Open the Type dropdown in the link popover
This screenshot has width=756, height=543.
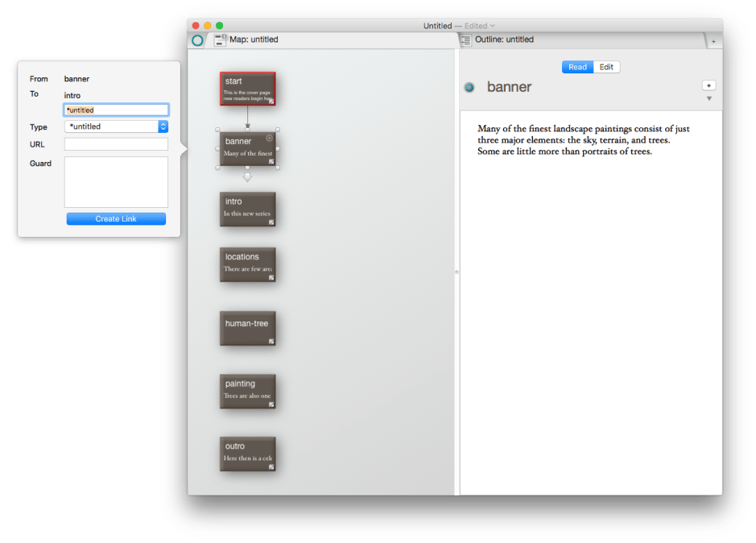coord(163,126)
